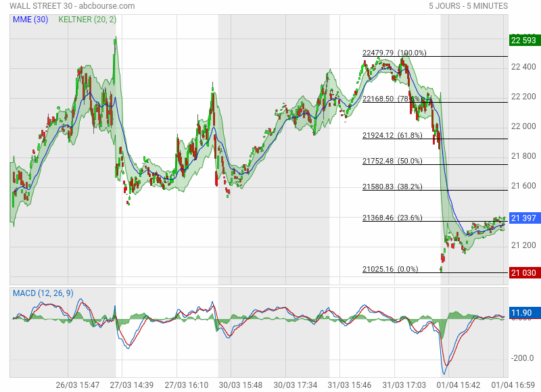The height and width of the screenshot is (392, 541).
Task: Click the -200.0 MACD axis label
Action: (522, 358)
